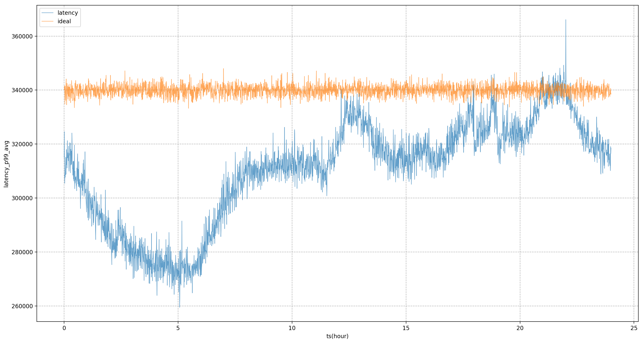Click the ideal legend entry
The image size is (644, 343).
[64, 21]
